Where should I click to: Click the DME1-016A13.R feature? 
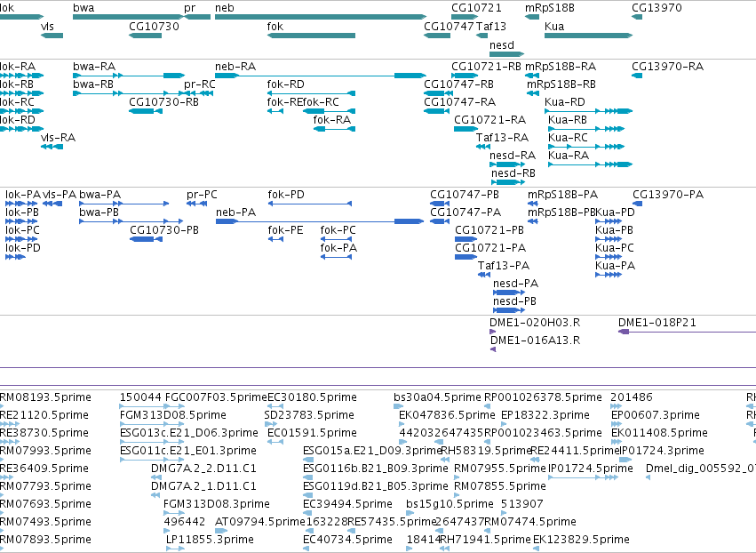(x=493, y=349)
